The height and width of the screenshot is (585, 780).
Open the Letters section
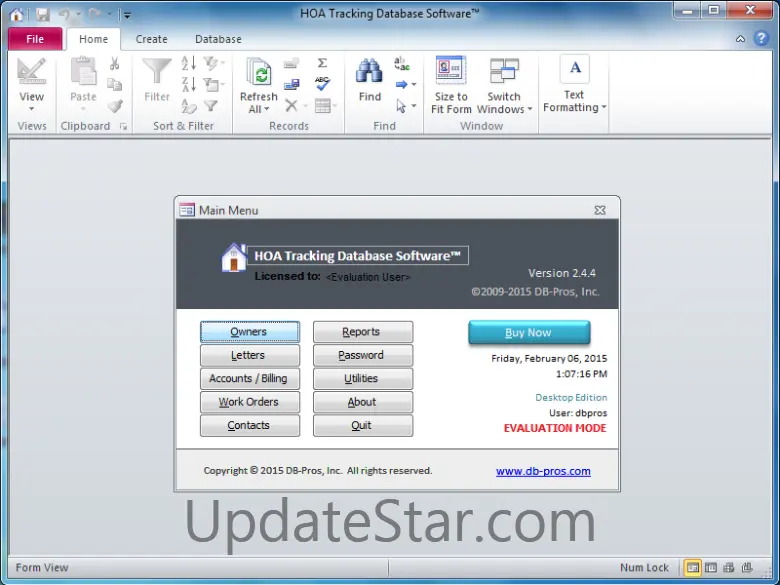coord(250,355)
